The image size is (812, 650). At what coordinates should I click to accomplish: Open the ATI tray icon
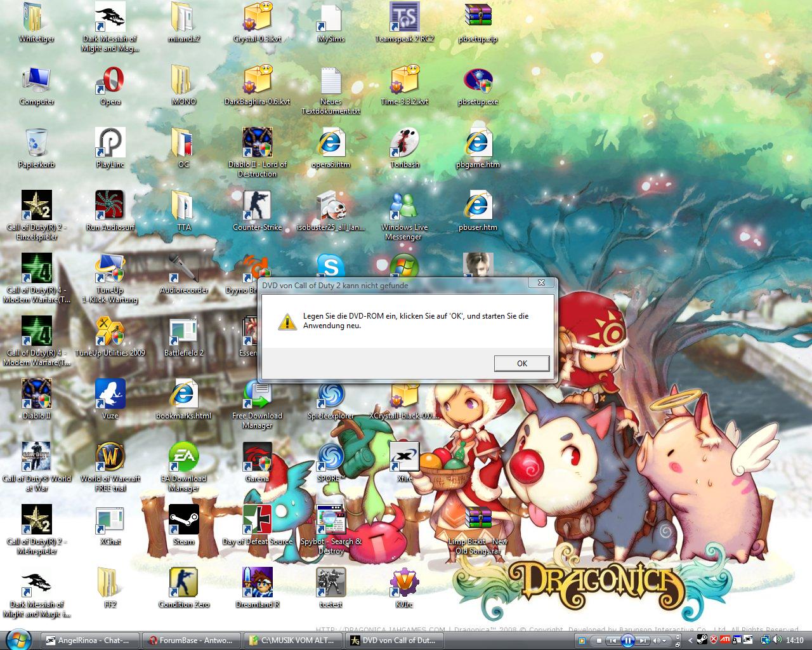tap(724, 640)
